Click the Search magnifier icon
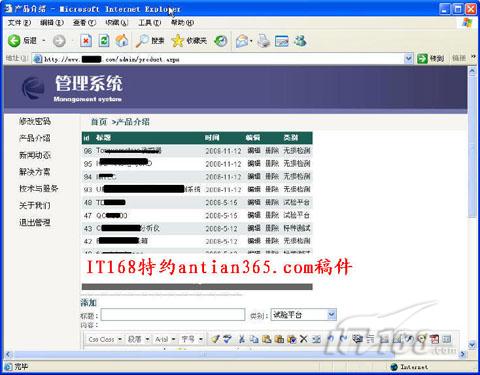 [142, 41]
